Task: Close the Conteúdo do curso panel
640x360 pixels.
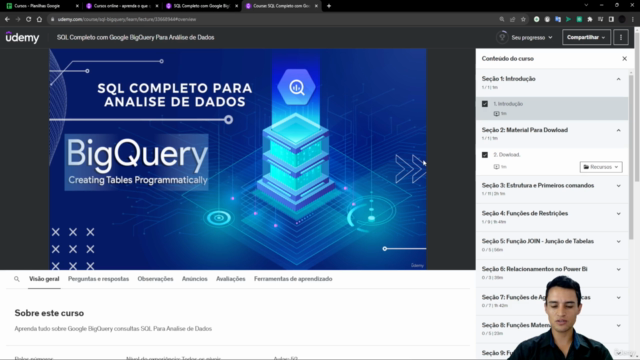Action: point(624,58)
